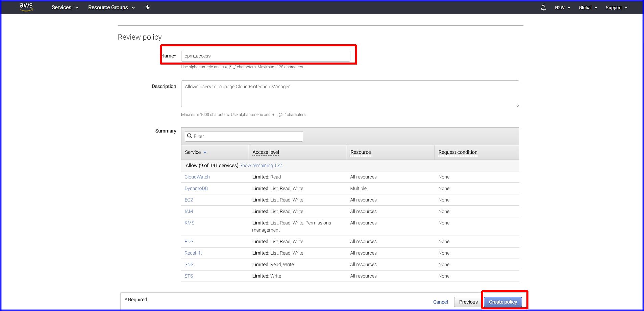Open the AWS home logo

pyautogui.click(x=26, y=7)
